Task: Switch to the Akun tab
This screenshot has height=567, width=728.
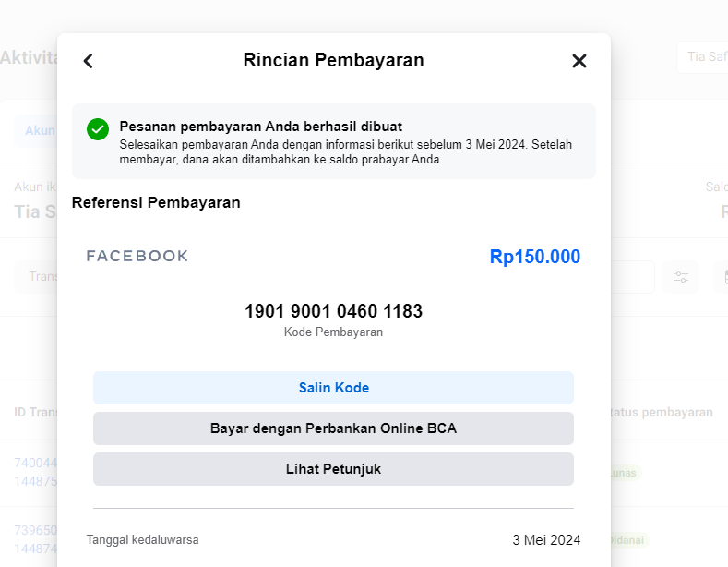Action: point(37,130)
